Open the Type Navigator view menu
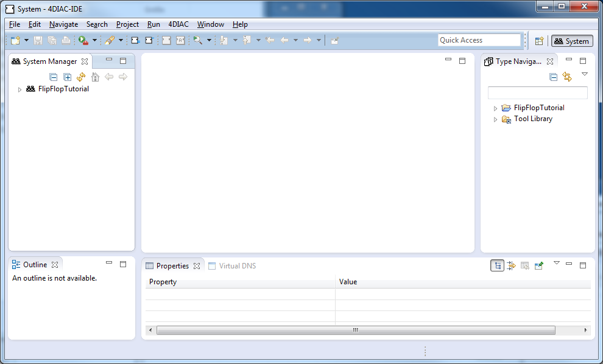This screenshot has width=603, height=364. pyautogui.click(x=585, y=74)
